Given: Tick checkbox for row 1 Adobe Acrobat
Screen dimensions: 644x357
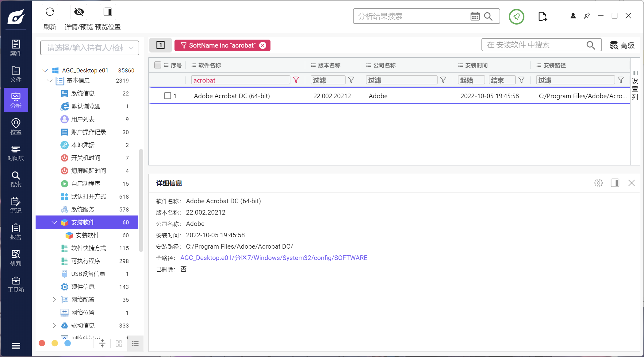Looking at the screenshot, I should point(167,96).
